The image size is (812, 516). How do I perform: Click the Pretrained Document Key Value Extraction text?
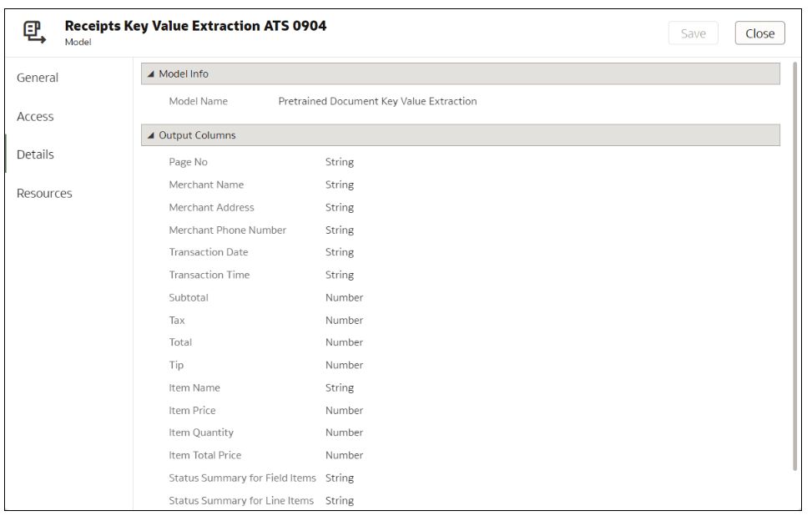(x=377, y=102)
